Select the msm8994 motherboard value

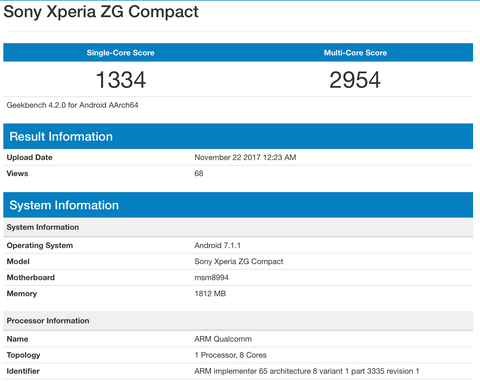point(211,278)
